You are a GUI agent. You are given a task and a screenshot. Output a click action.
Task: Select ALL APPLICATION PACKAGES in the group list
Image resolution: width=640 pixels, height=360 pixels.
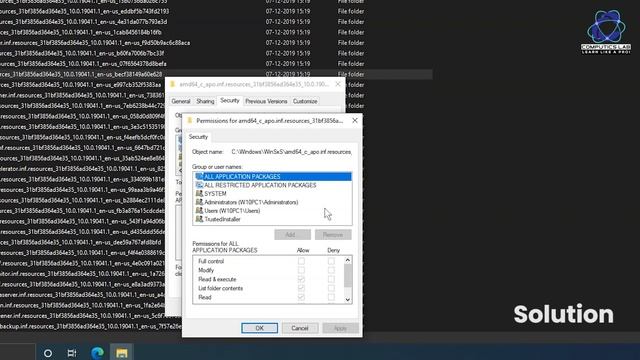click(x=273, y=176)
